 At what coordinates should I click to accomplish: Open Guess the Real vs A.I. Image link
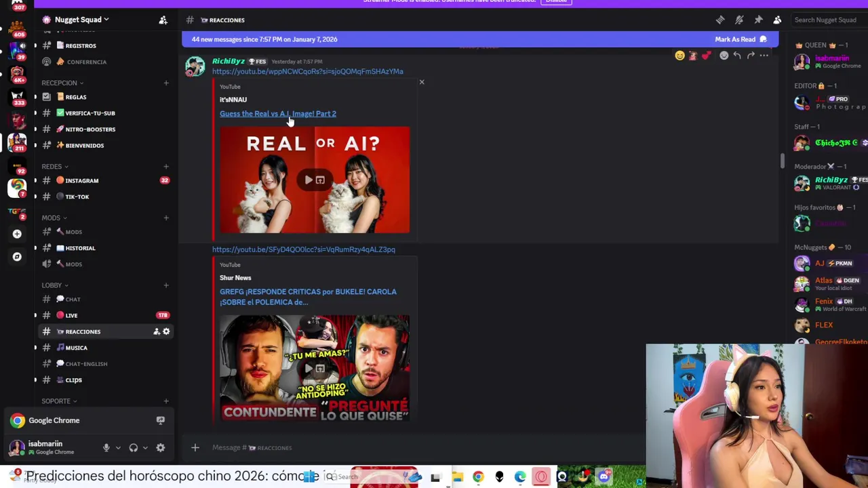click(x=278, y=114)
